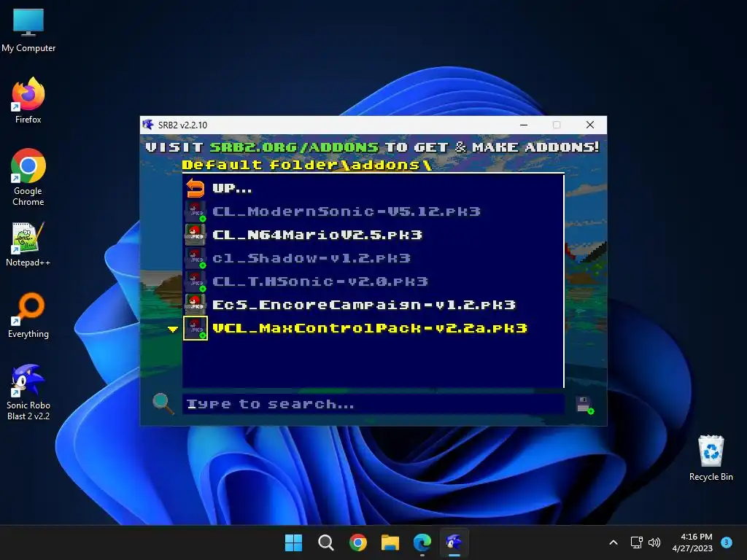Click the Default folder\addons\ path header

tap(307, 165)
